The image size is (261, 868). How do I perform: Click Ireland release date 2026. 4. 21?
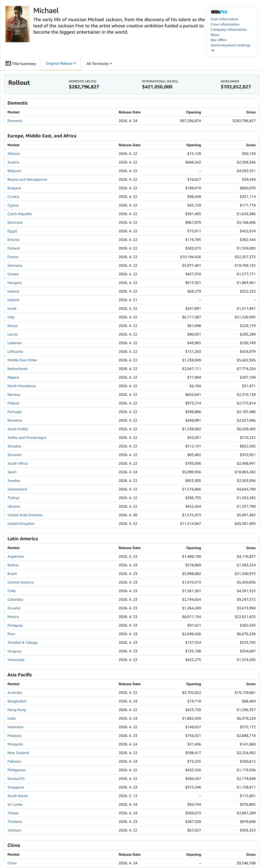coord(128,300)
